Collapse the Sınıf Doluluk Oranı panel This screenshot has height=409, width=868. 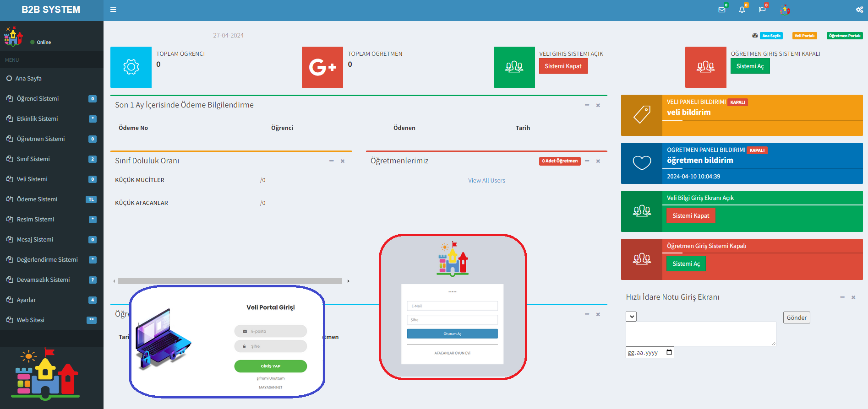coord(331,161)
